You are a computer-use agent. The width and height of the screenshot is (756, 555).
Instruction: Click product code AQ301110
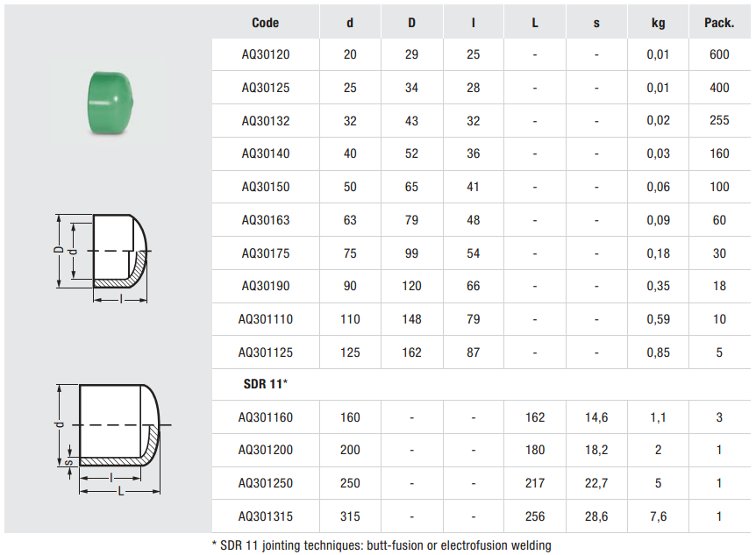266,319
